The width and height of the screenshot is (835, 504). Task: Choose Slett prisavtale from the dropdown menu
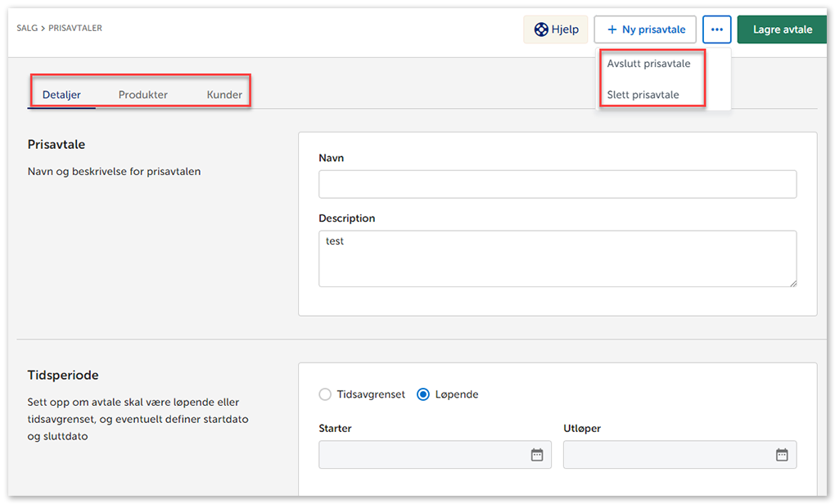pyautogui.click(x=643, y=95)
